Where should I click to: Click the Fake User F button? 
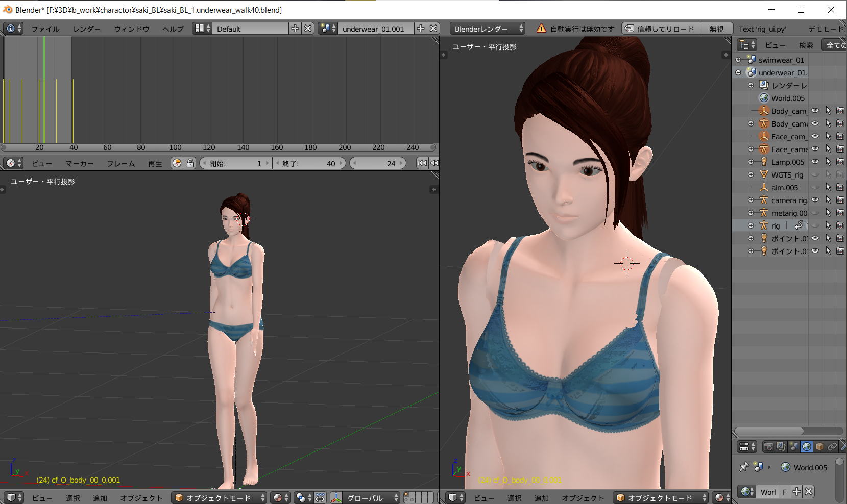click(x=785, y=492)
